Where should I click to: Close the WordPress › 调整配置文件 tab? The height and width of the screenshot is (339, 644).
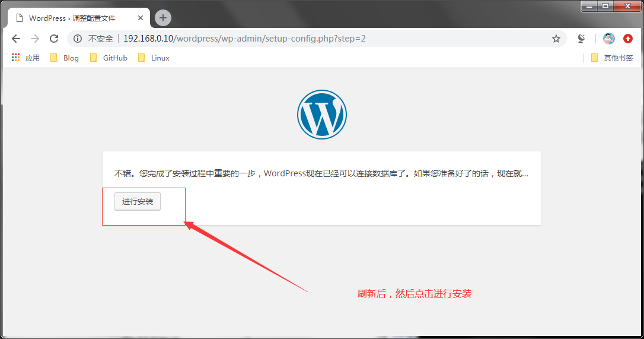(141, 18)
